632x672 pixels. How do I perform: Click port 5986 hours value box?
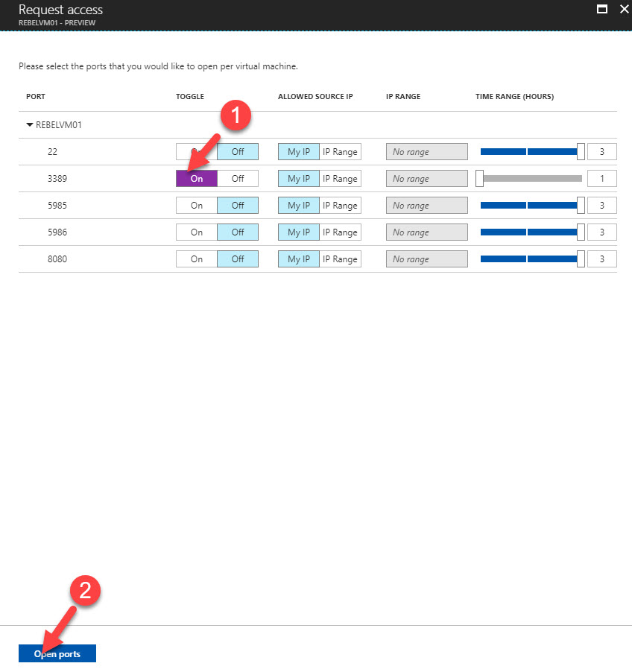(602, 232)
